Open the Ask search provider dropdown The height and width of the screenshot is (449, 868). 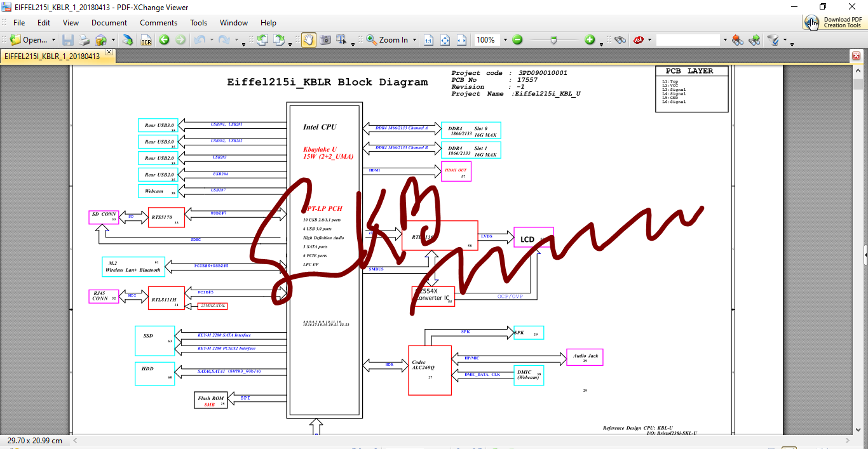(649, 40)
